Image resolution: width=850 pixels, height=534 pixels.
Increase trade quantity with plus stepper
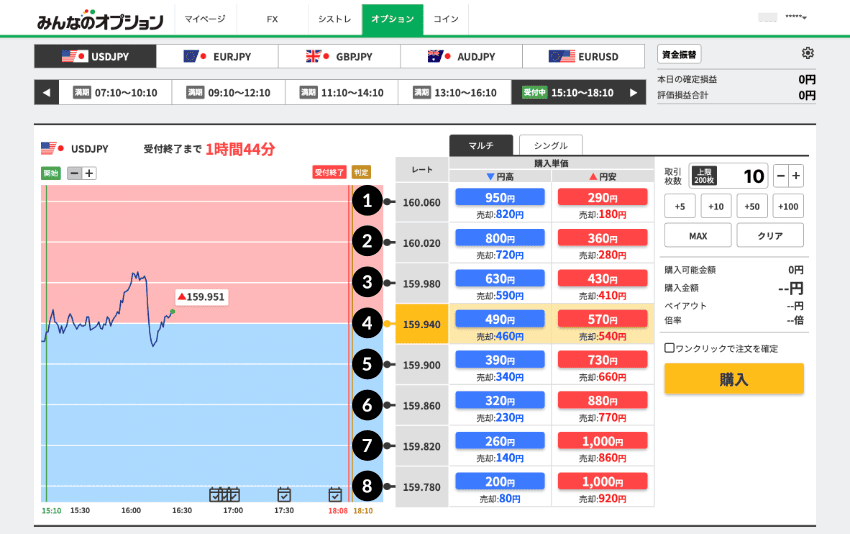[x=796, y=176]
